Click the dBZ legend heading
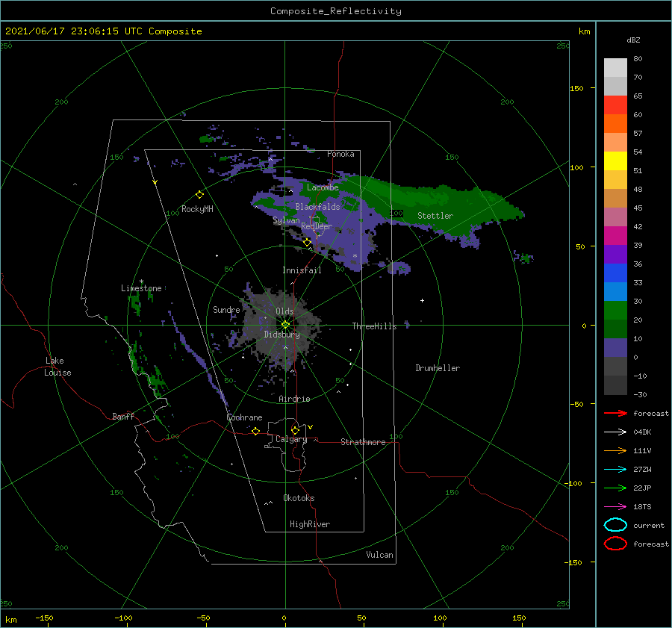Viewport: 672px width, 628px height. (633, 40)
